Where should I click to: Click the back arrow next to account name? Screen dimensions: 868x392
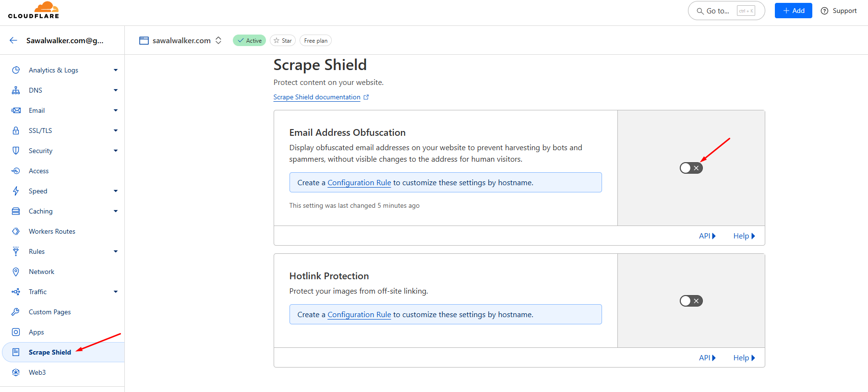[x=13, y=40]
